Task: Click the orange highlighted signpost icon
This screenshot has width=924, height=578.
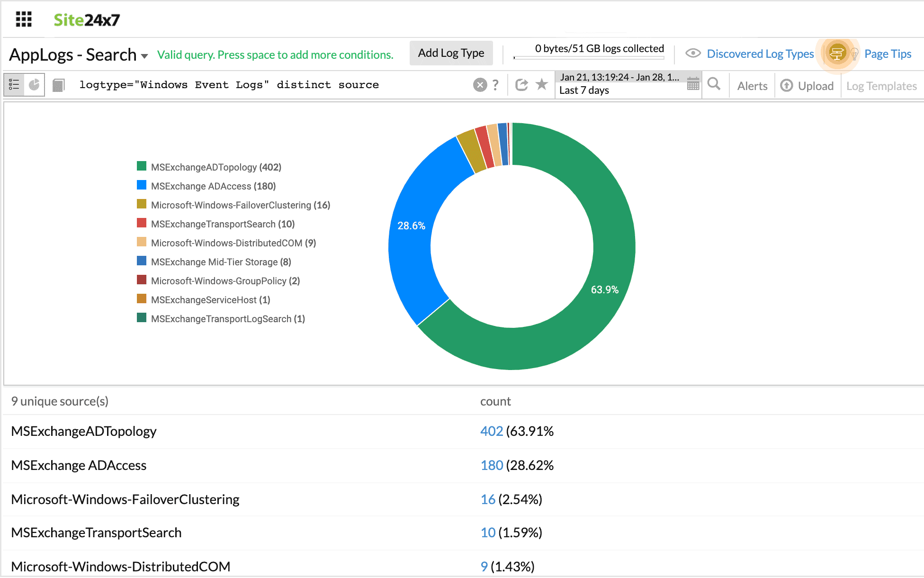Action: pos(837,53)
